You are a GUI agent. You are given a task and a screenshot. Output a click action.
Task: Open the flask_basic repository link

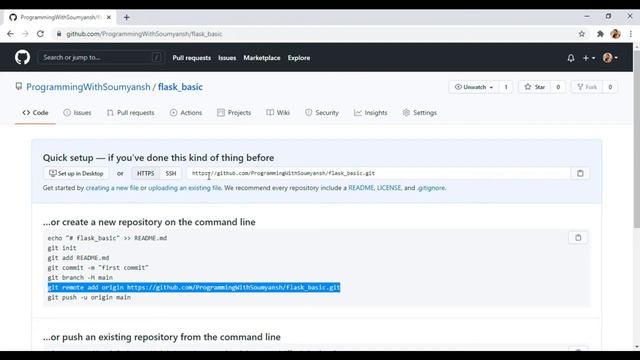coord(180,87)
